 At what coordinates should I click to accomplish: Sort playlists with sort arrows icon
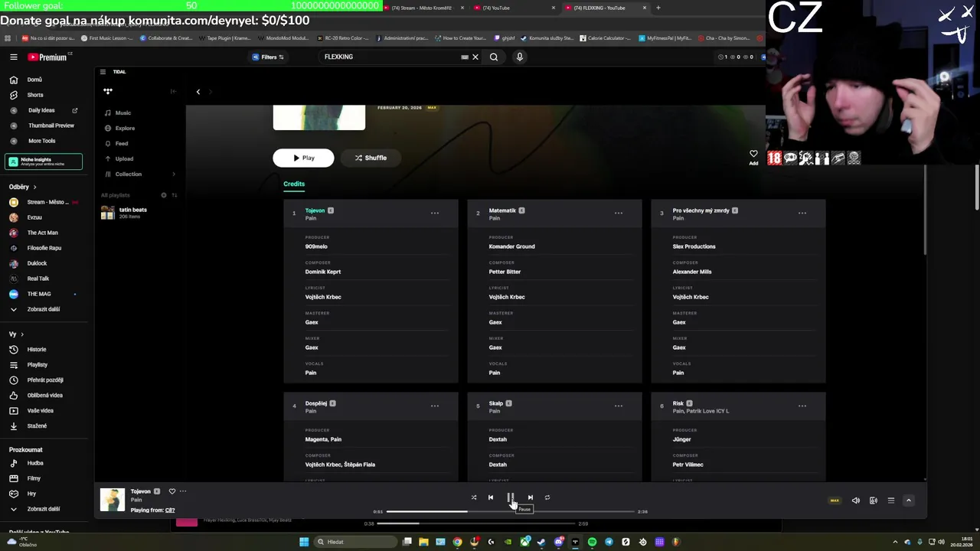click(174, 195)
